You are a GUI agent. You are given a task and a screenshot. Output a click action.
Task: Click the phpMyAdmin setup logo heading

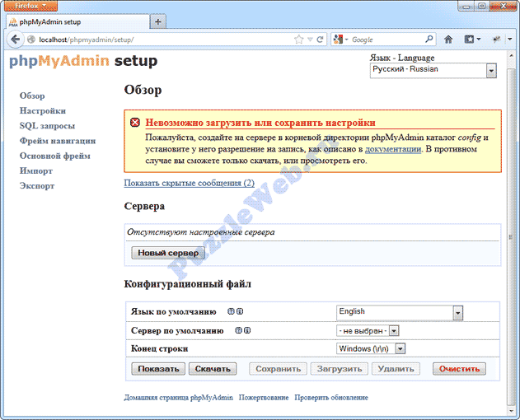point(83,61)
